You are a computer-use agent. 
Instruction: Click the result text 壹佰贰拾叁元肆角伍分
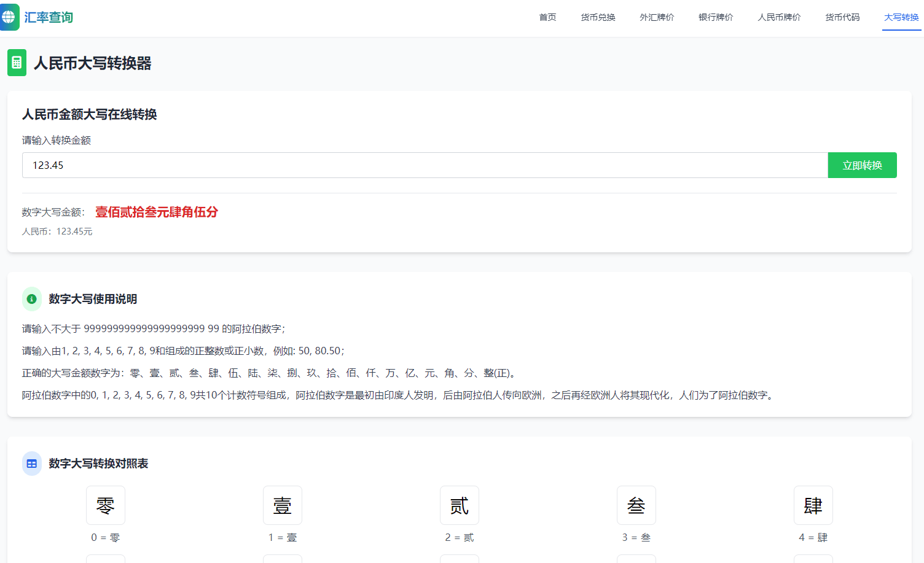157,212
